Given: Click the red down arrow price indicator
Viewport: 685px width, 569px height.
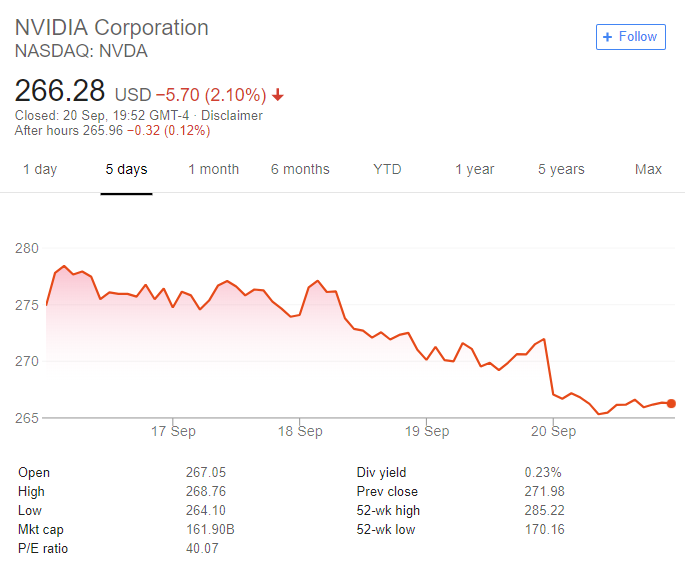Looking at the screenshot, I should [278, 95].
